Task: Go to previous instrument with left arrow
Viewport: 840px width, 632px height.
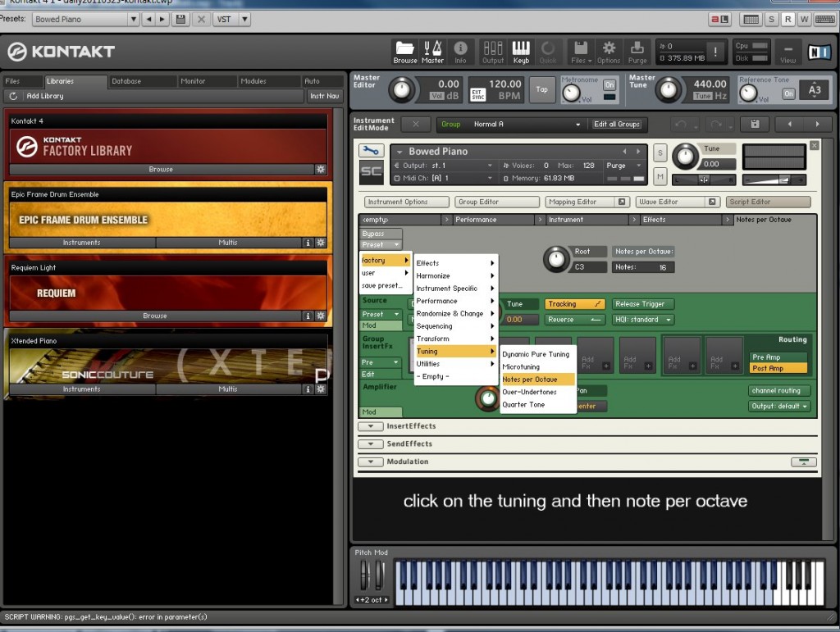Action: click(789, 124)
